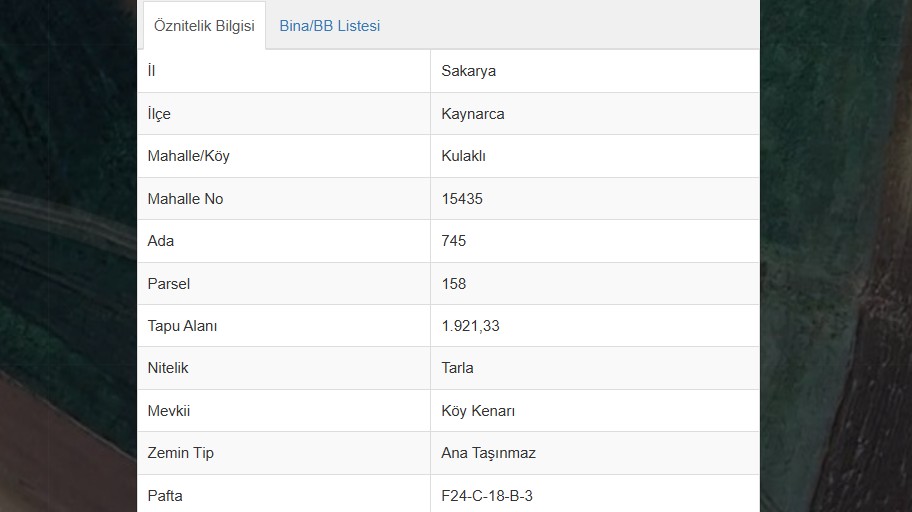
Task: Click the Zemin Tip label cell
Action: 284,453
